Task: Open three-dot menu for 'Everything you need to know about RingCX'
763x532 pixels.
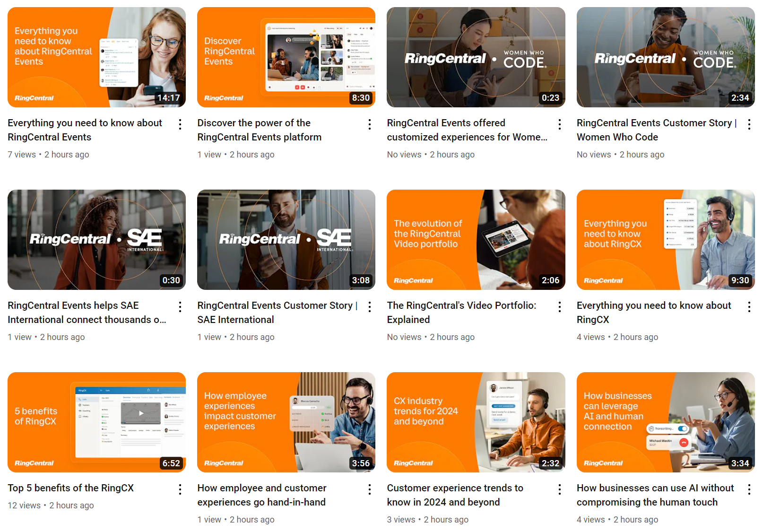Action: [749, 307]
